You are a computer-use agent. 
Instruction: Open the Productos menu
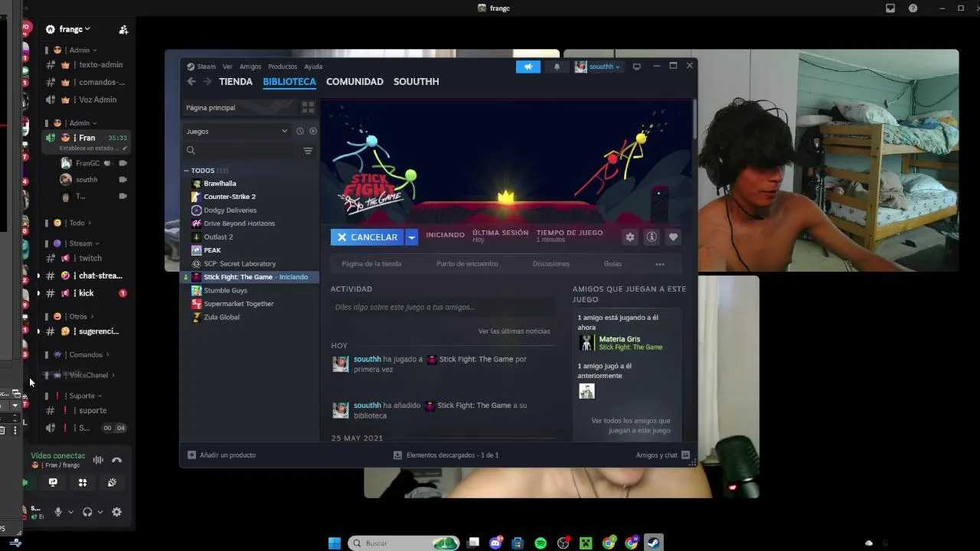tap(283, 67)
